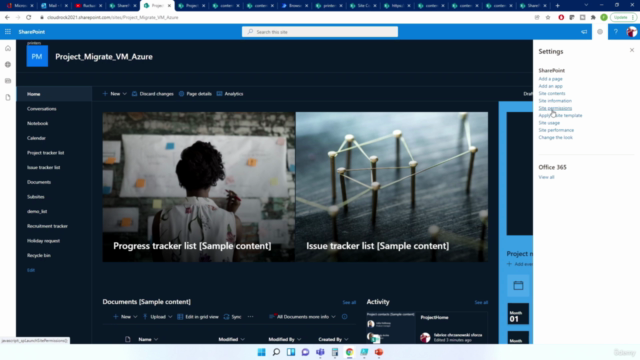Open Analytics in page toolbar

click(x=230, y=94)
